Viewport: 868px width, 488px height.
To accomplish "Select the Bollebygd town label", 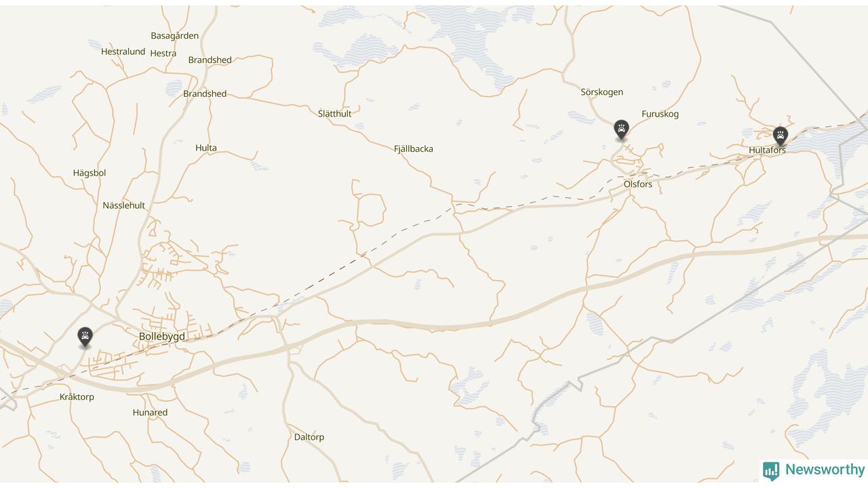I will pyautogui.click(x=161, y=336).
